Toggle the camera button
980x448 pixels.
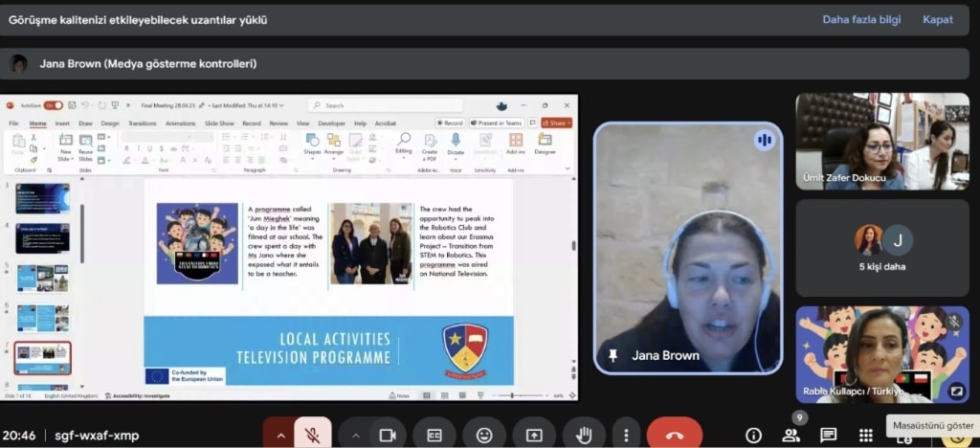[x=388, y=435]
